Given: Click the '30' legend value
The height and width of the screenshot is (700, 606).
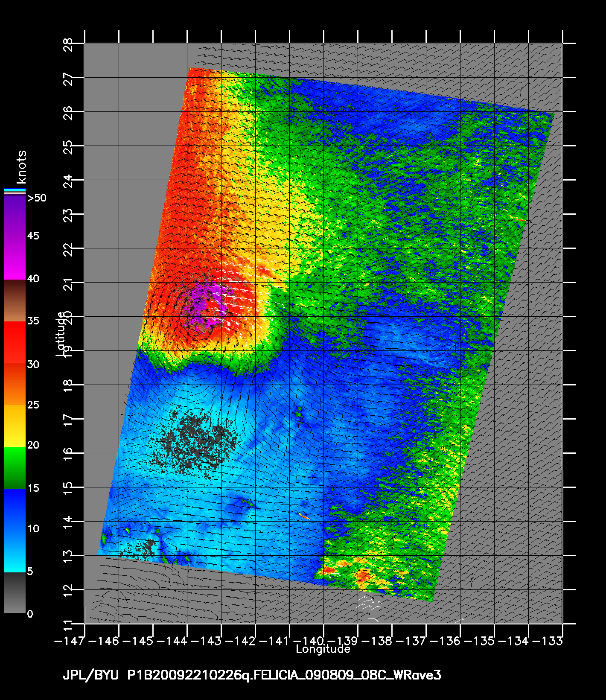Looking at the screenshot, I should point(33,364).
